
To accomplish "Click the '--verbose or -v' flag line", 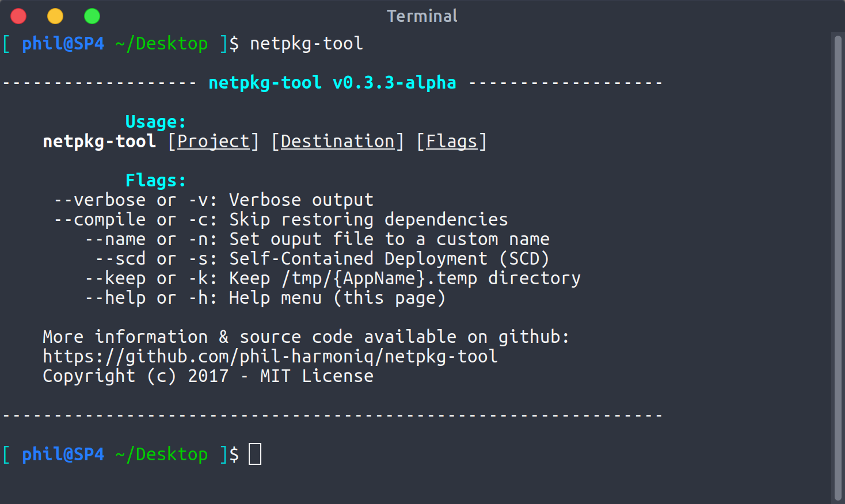I will pyautogui.click(x=214, y=200).
